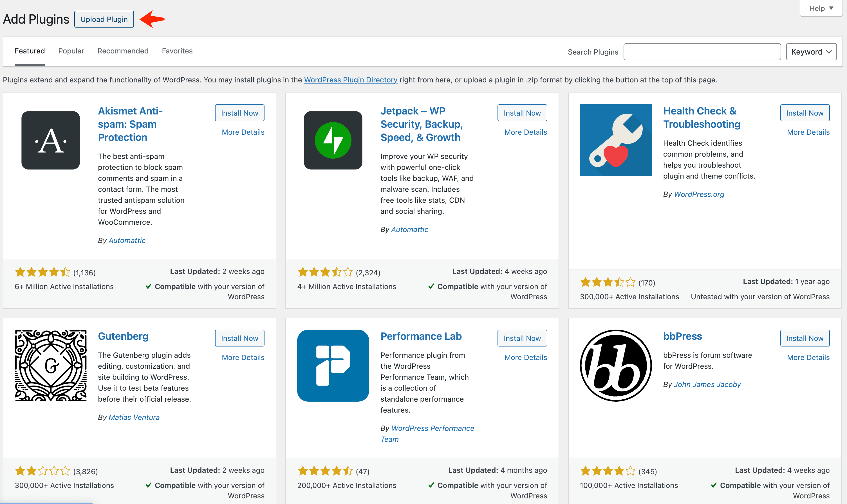Viewport: 847px width, 504px height.
Task: Focus the Search Plugins input field
Action: (702, 52)
